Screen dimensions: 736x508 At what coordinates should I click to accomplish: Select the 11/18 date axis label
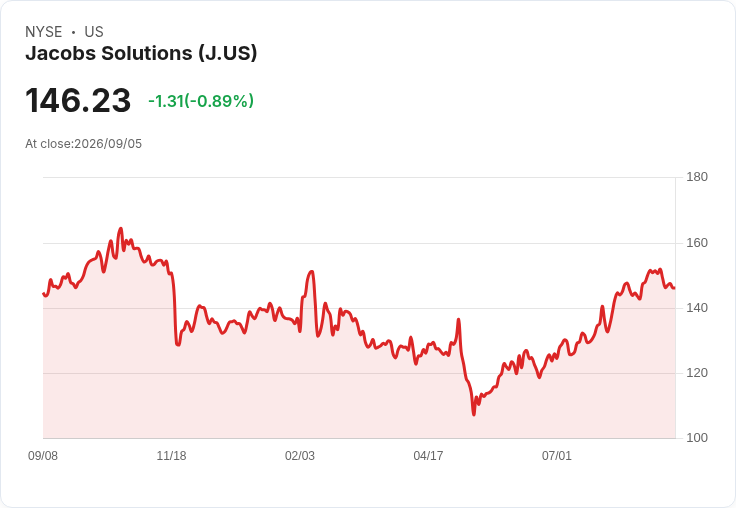click(x=171, y=455)
